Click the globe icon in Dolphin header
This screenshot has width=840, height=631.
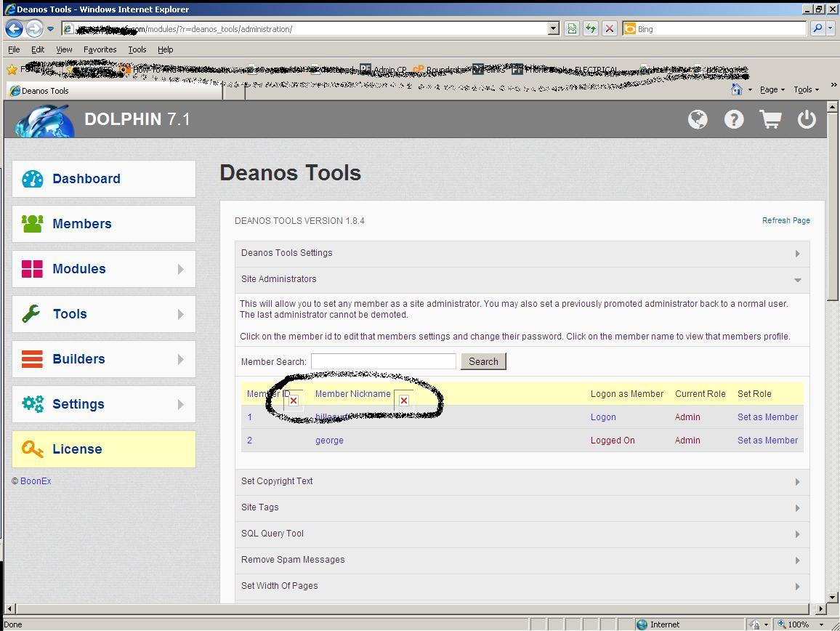[x=698, y=119]
